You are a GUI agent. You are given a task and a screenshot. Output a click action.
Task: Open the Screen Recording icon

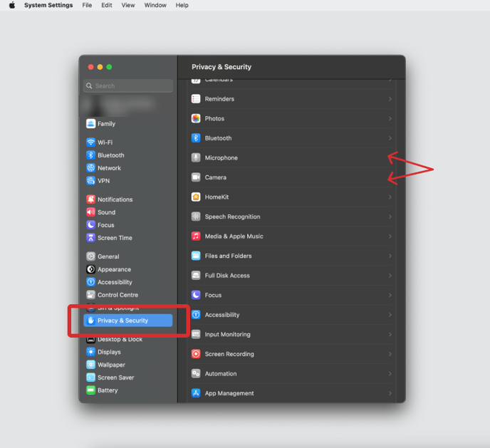point(196,354)
